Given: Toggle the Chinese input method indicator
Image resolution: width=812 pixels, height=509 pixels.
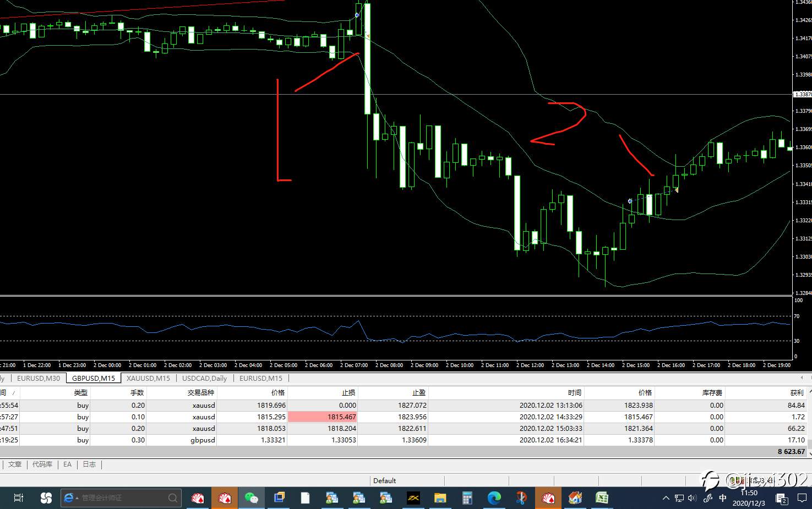Looking at the screenshot, I should tap(722, 498).
